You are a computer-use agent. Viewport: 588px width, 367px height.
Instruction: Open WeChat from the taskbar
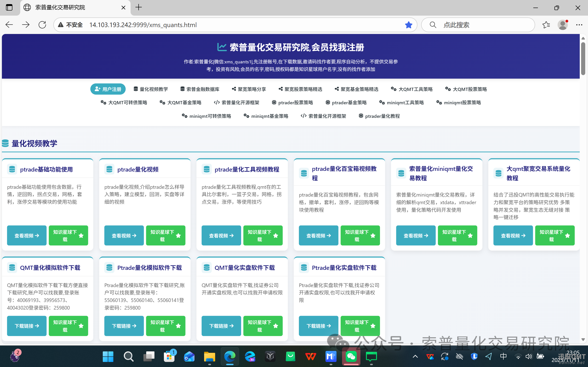pyautogui.click(x=351, y=356)
